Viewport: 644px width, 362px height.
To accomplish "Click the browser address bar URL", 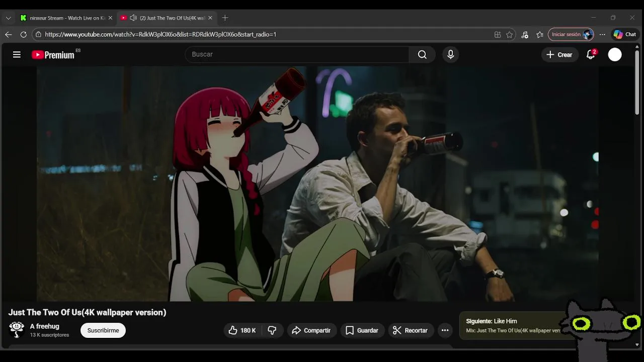I will point(160,34).
